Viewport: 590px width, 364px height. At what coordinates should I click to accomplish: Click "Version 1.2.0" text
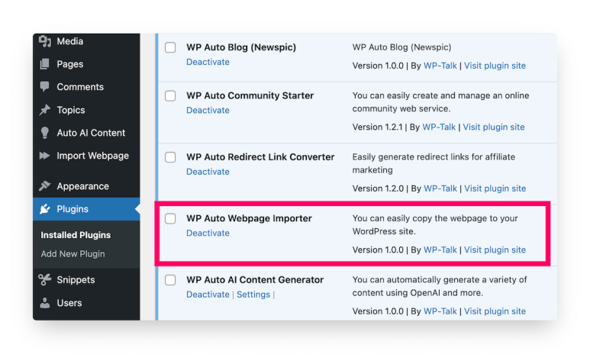point(378,188)
